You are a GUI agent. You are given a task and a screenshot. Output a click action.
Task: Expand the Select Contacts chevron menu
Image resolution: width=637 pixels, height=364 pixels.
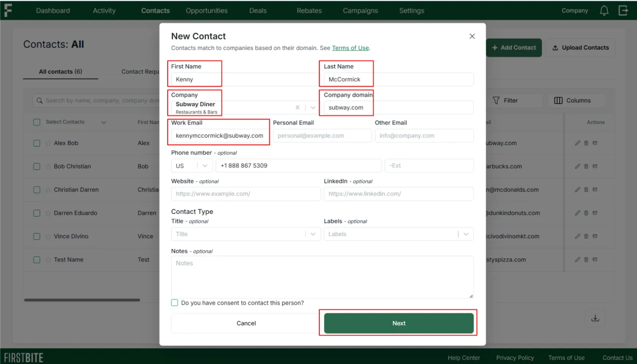tap(104, 122)
